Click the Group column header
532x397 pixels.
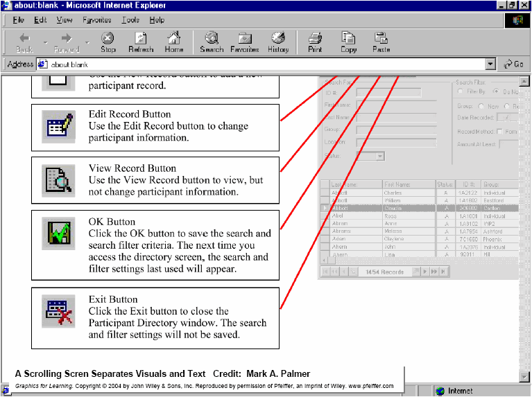click(x=501, y=184)
